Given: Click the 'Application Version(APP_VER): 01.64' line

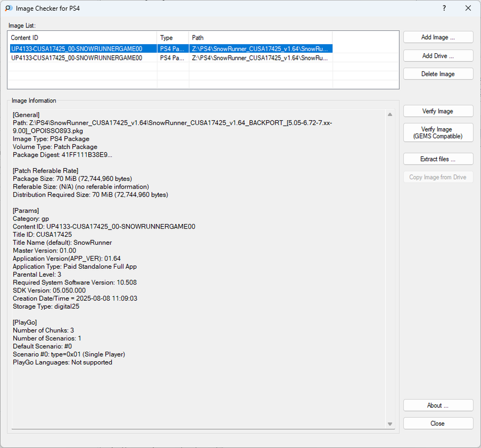Looking at the screenshot, I should coord(67,259).
